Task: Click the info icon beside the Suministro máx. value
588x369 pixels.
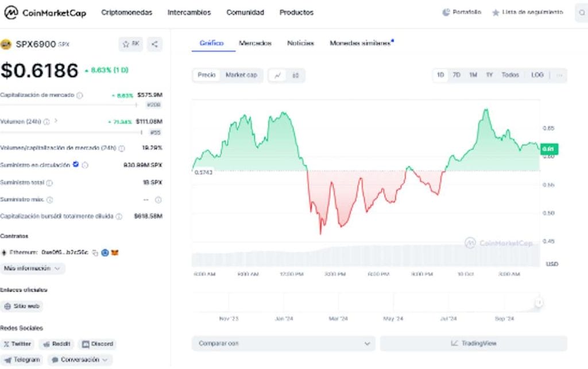Action: 158,199
